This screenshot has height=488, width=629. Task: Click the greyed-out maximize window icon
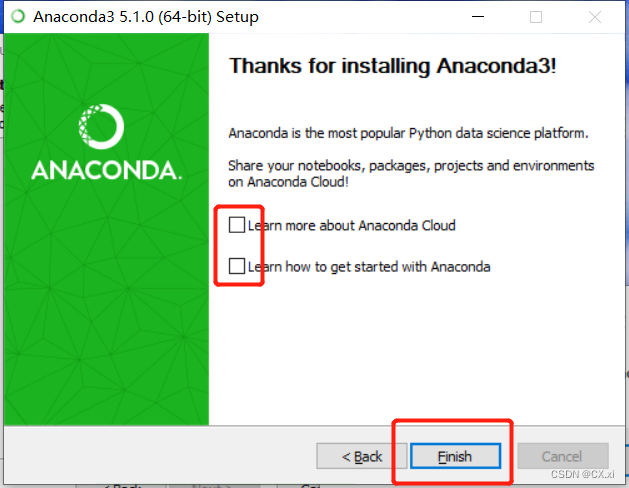tap(536, 17)
